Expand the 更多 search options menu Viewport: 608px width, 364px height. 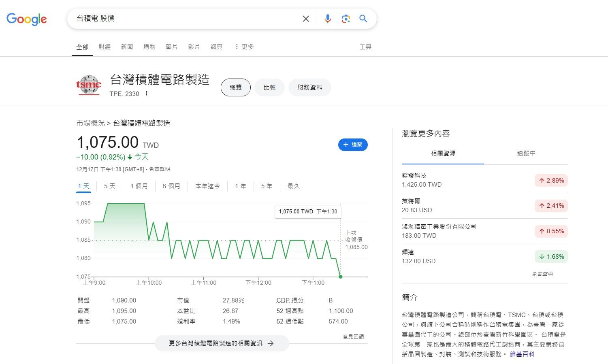(244, 47)
